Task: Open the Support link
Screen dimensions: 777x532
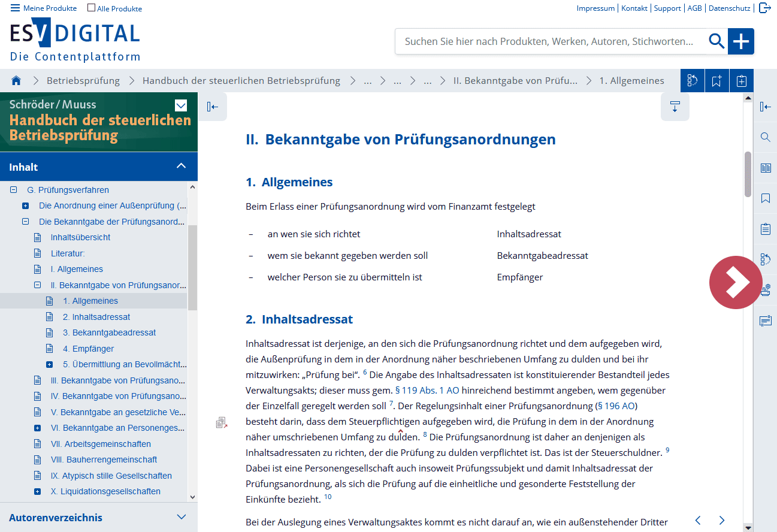Action: point(667,8)
